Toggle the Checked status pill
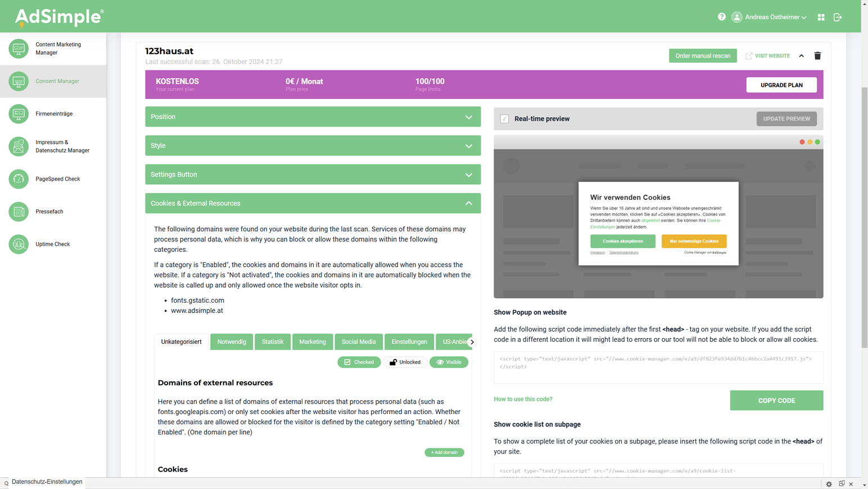Viewport: 868px width, 489px height. click(359, 362)
